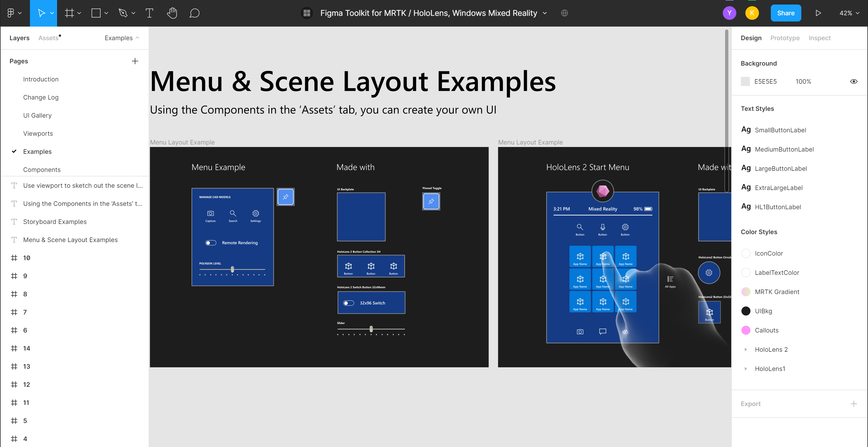Select the Menu & Scene Layout Examples page
Image resolution: width=868 pixels, height=447 pixels.
click(70, 239)
